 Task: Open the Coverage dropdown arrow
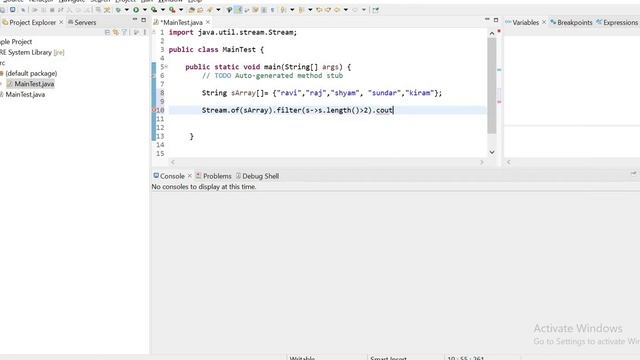click(162, 10)
